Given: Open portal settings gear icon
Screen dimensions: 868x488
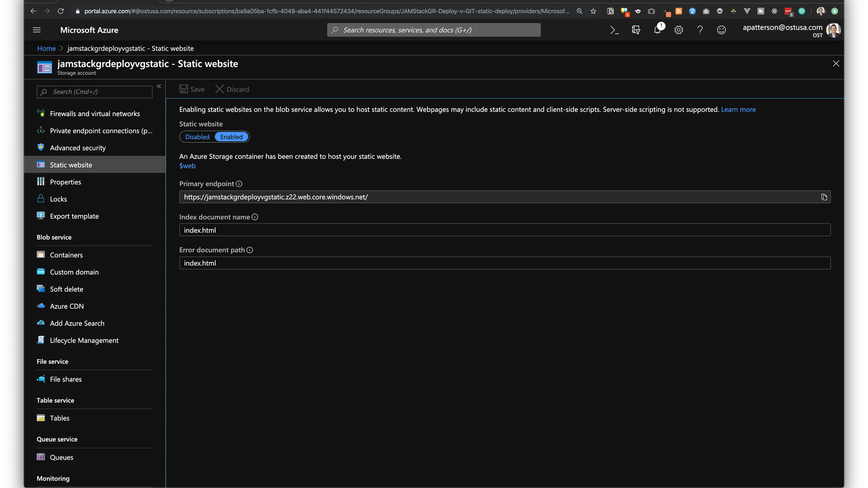Looking at the screenshot, I should coord(679,30).
